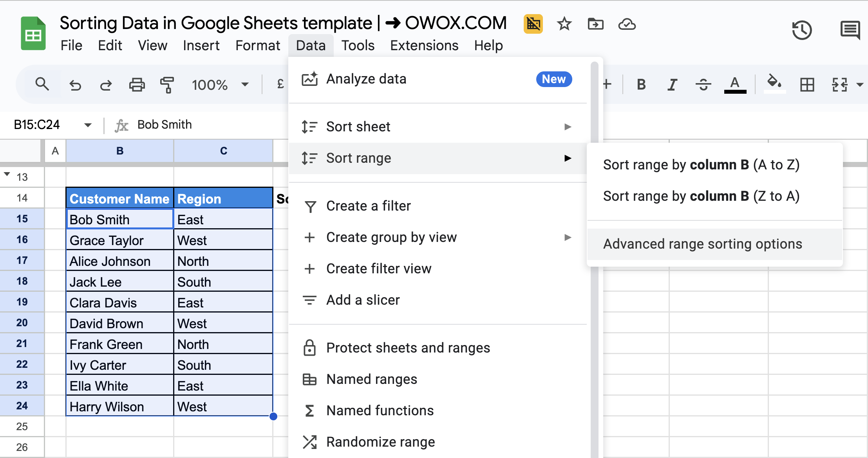
Task: Click the redo arrow icon
Action: coord(106,85)
